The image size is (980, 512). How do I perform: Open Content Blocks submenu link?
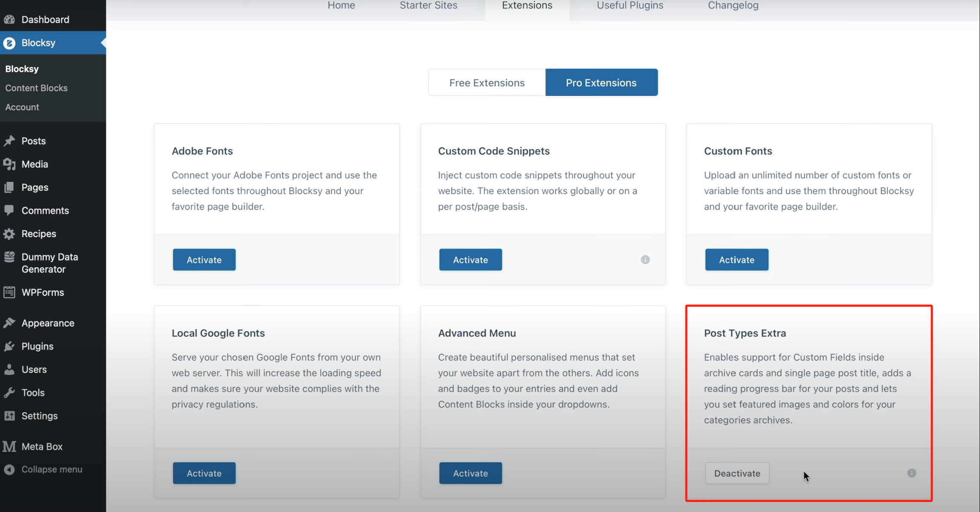tap(36, 88)
